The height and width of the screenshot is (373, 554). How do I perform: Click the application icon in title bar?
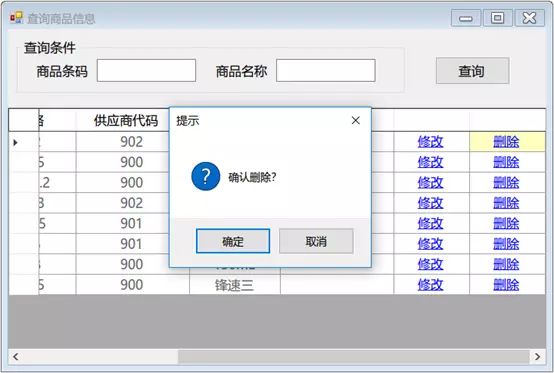point(16,17)
